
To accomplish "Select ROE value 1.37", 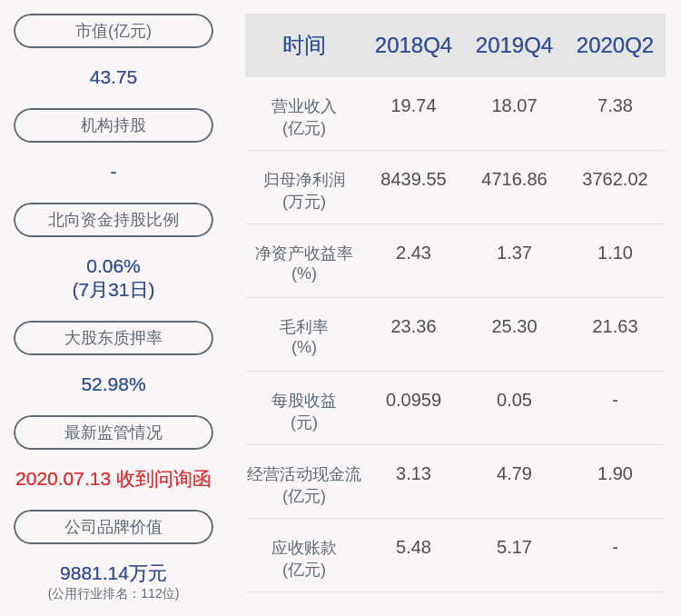I will click(x=514, y=253).
